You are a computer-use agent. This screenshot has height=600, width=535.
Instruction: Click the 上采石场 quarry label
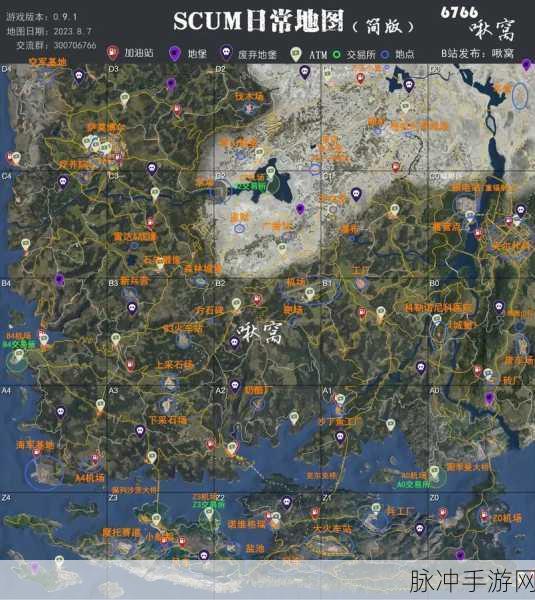pyautogui.click(x=174, y=365)
